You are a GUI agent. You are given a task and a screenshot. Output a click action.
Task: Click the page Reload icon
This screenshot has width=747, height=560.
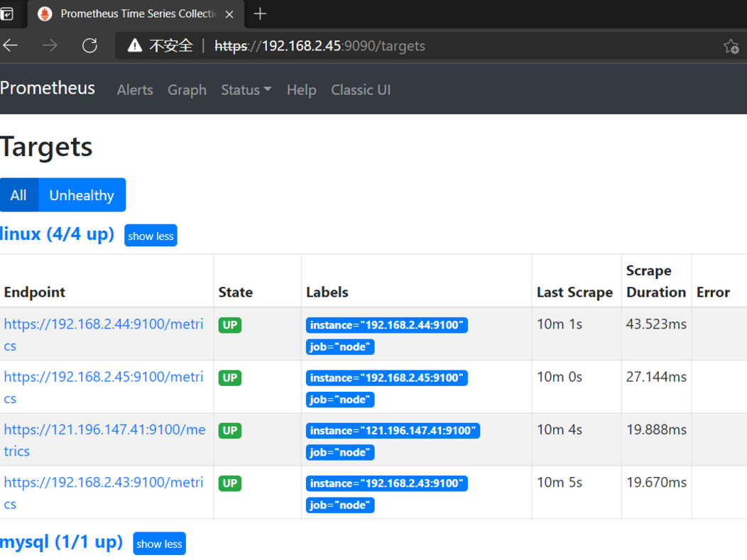pyautogui.click(x=89, y=45)
